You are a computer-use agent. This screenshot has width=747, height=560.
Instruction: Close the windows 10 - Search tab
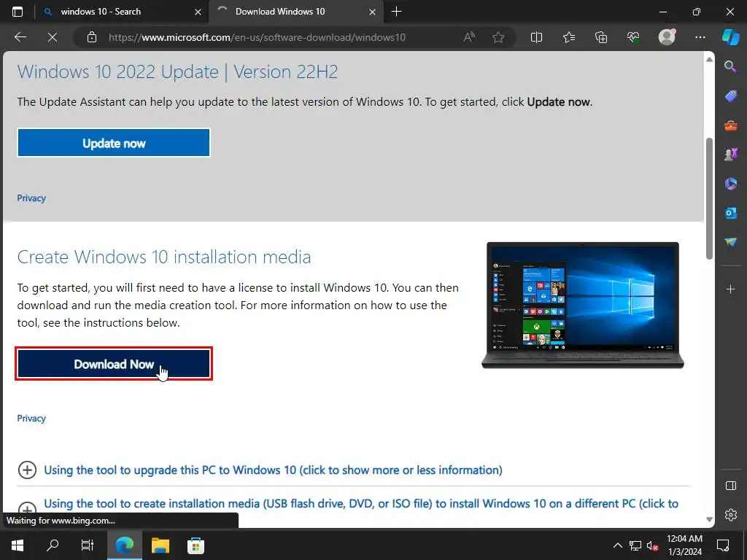pyautogui.click(x=198, y=12)
